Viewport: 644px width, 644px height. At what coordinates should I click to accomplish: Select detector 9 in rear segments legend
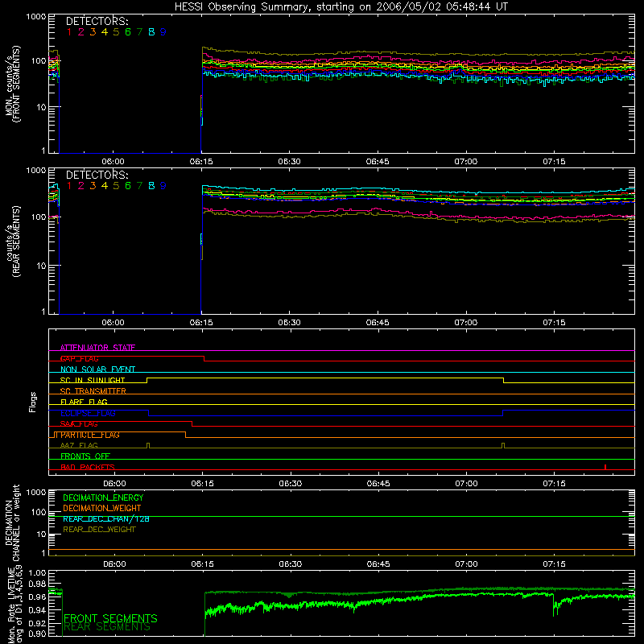point(163,186)
